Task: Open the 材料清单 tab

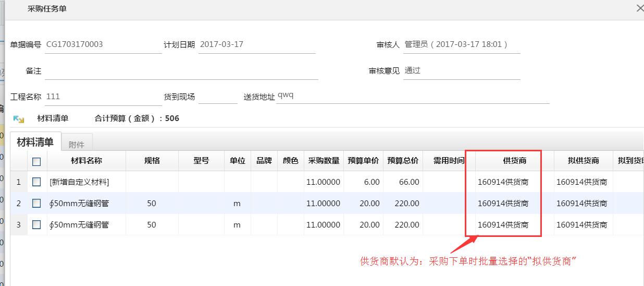Action: [35, 142]
